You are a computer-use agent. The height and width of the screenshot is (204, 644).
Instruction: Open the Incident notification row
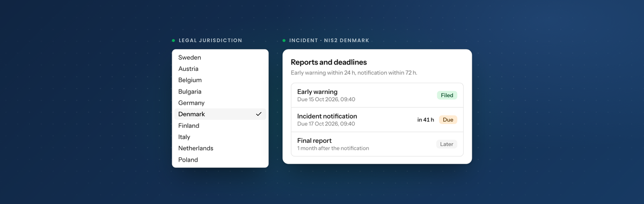point(377,120)
